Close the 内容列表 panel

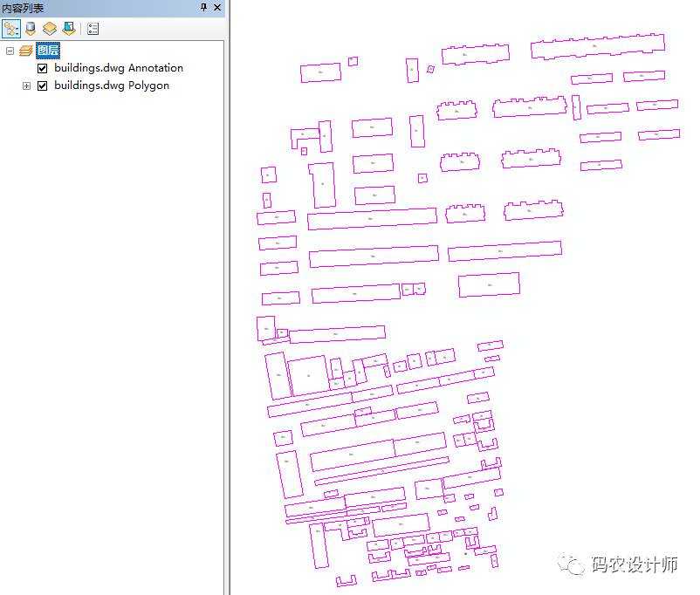click(x=218, y=7)
